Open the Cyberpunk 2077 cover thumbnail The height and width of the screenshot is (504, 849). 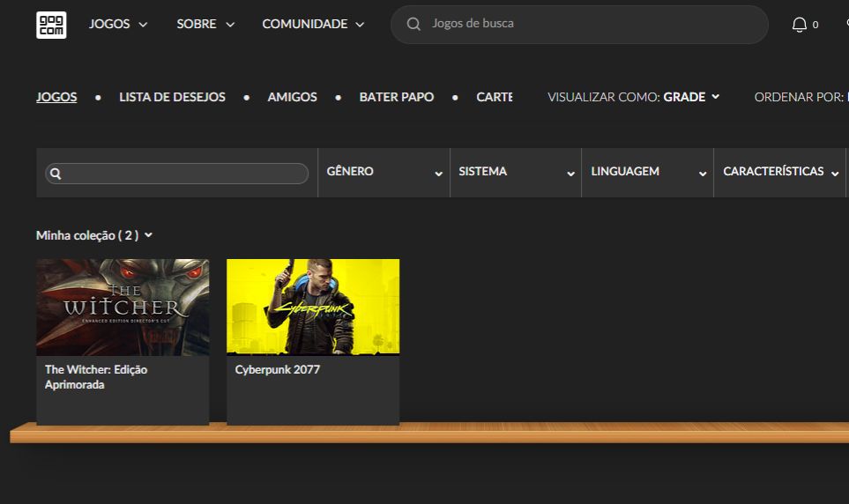click(313, 307)
